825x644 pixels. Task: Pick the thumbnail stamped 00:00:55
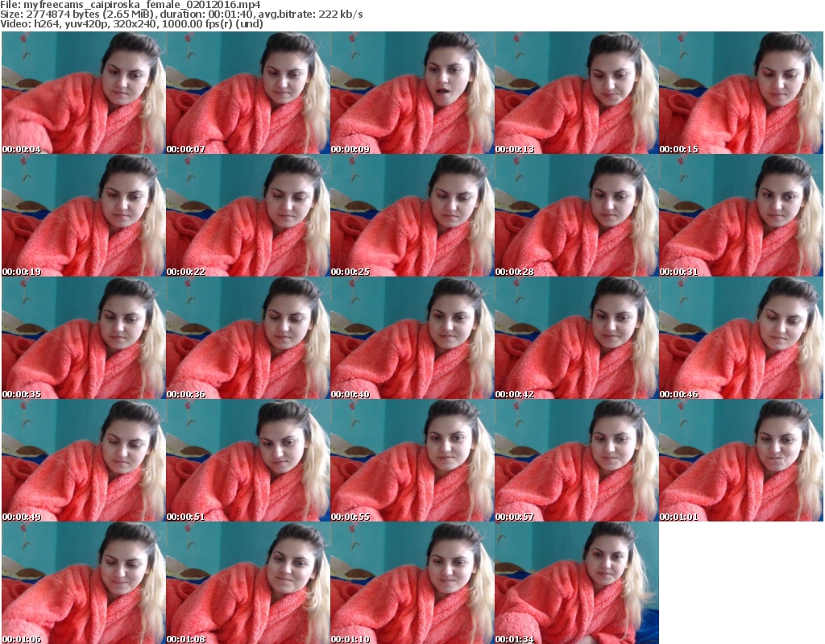coord(412,460)
